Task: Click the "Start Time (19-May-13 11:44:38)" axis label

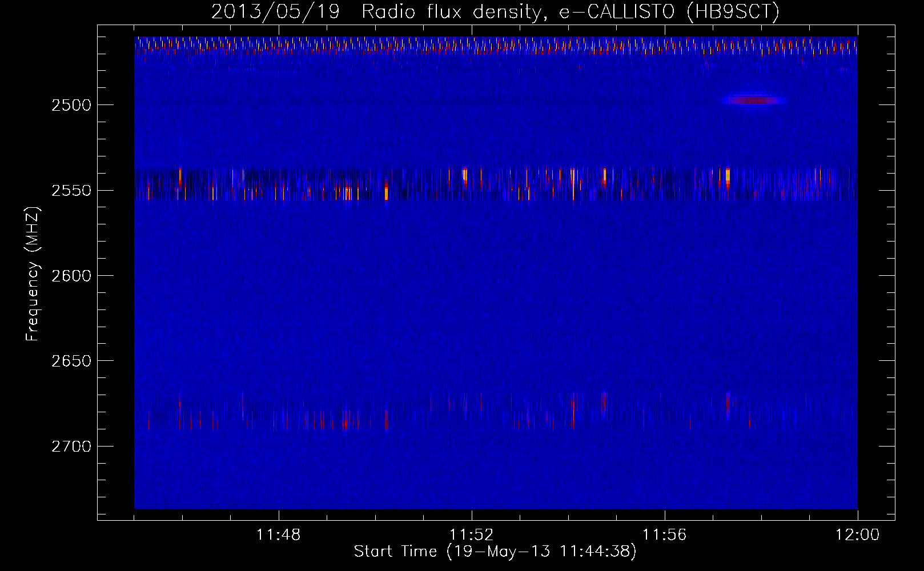Action: tap(495, 552)
